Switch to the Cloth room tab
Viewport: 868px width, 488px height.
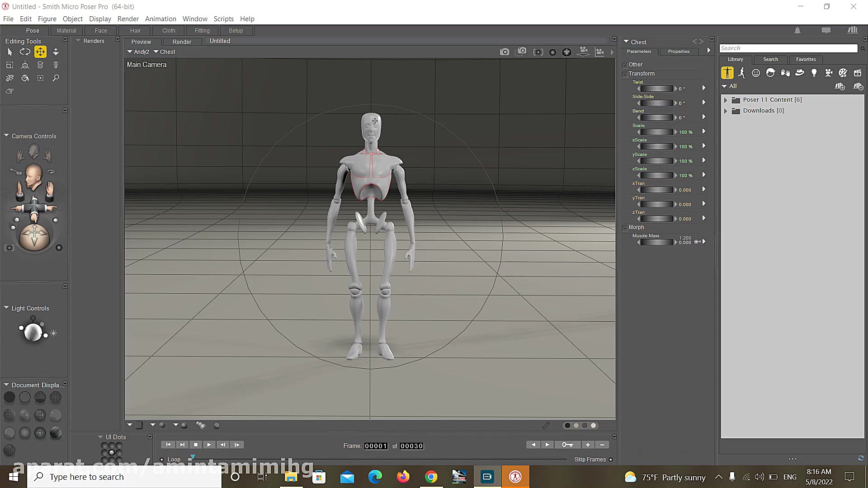169,31
